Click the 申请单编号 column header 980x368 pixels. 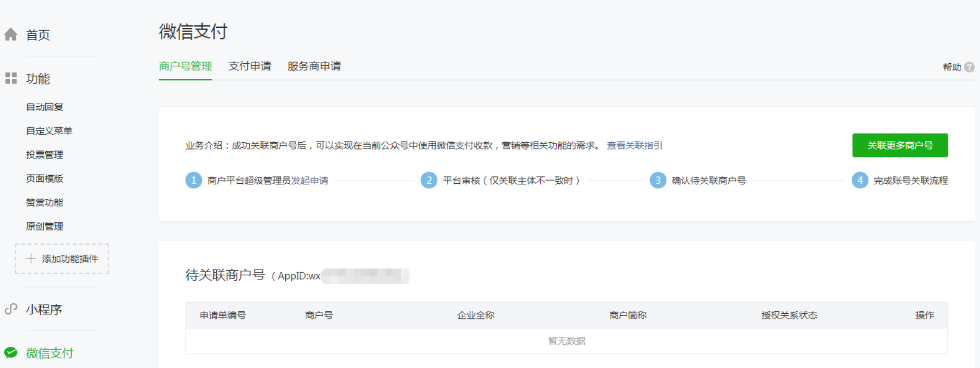pos(222,315)
